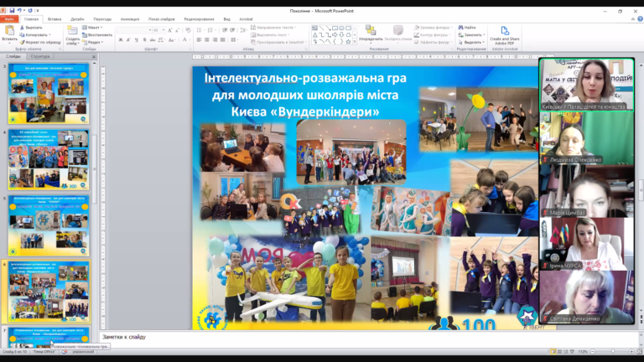Image resolution: width=644 pixels, height=362 pixels.
Task: Toggle Italic (К) text formatting
Action: (x=127, y=40)
